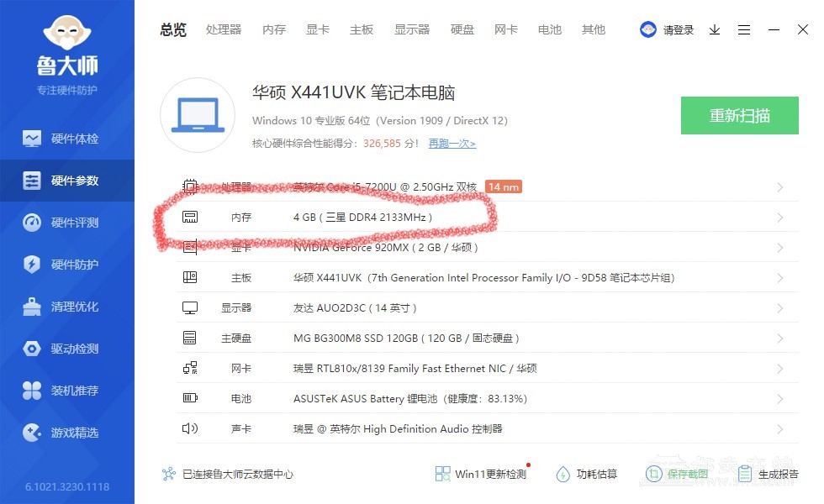Open the 硬件体检 hardware checkup section
Screen dimensions: 824x504
74,139
